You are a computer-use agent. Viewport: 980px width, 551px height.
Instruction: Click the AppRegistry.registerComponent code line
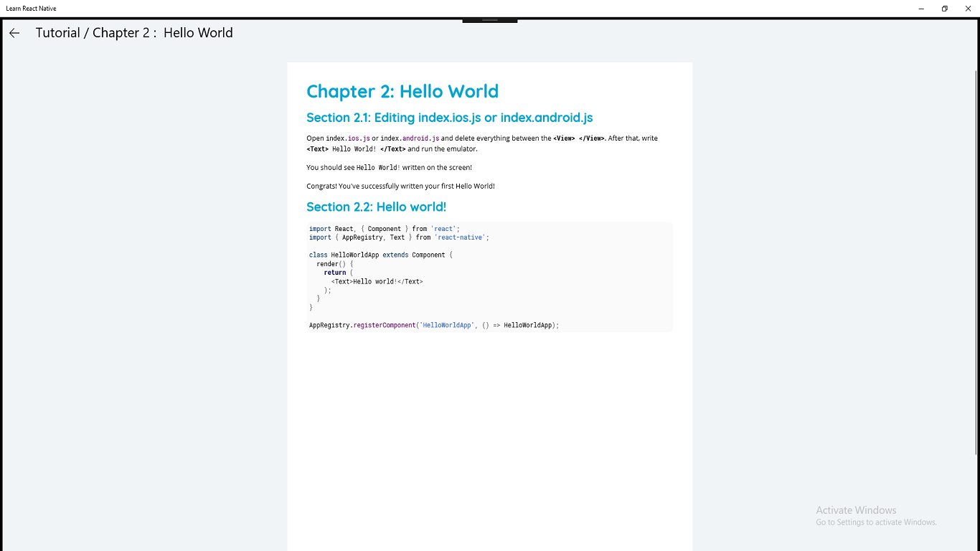434,325
